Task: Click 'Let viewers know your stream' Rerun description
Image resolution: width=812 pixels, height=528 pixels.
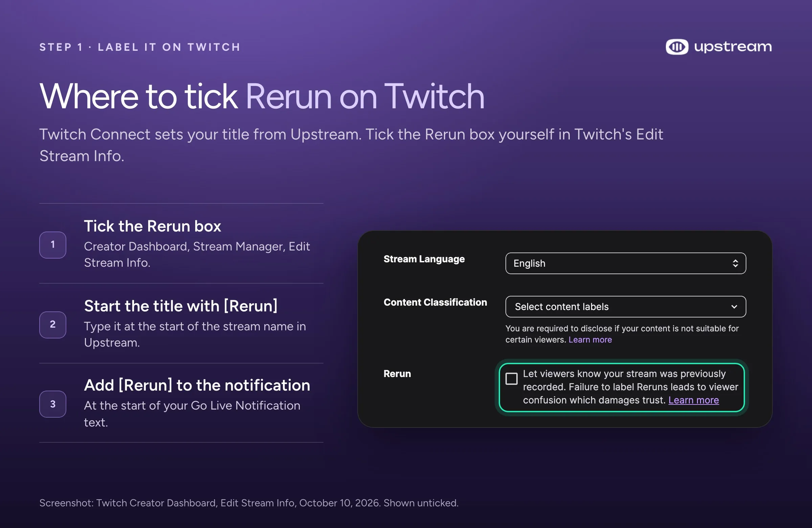Action: (631, 387)
